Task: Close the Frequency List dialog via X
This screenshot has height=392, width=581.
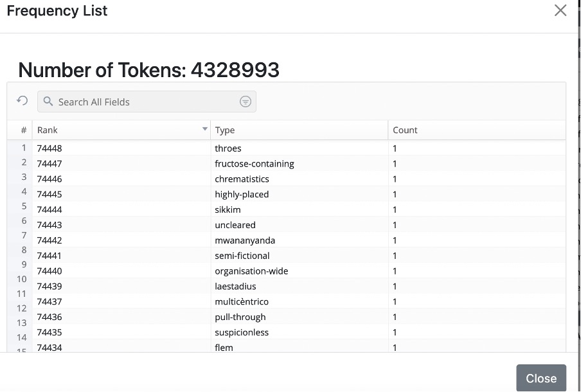Action: (x=560, y=10)
